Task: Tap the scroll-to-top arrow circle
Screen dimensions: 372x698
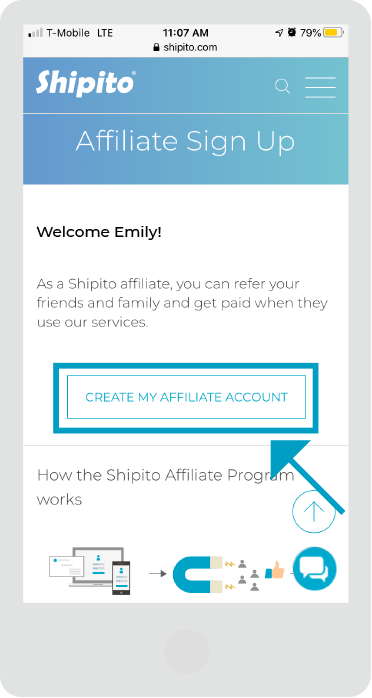Action: (x=314, y=511)
